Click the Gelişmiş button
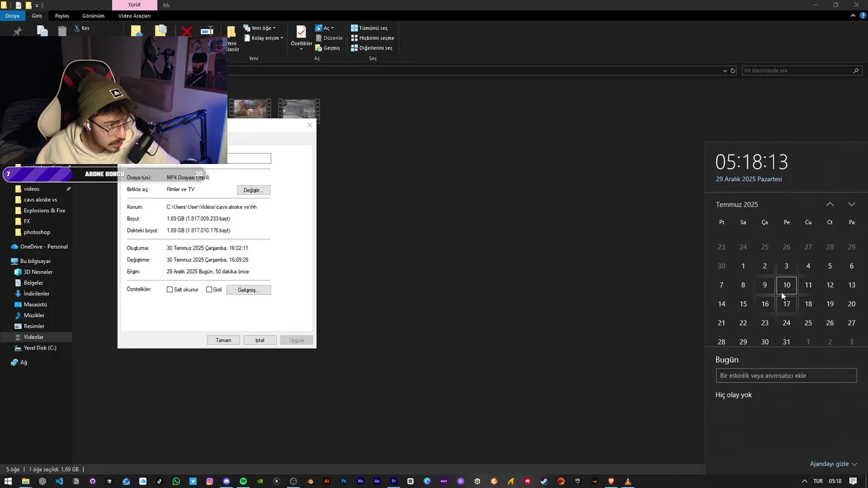 (248, 289)
